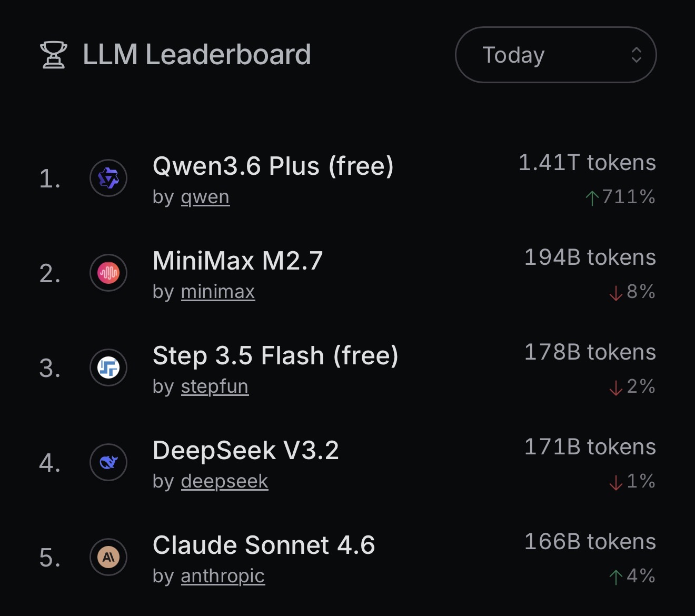Click the Qwen logo icon
Image resolution: width=695 pixels, height=616 pixels.
pos(108,178)
